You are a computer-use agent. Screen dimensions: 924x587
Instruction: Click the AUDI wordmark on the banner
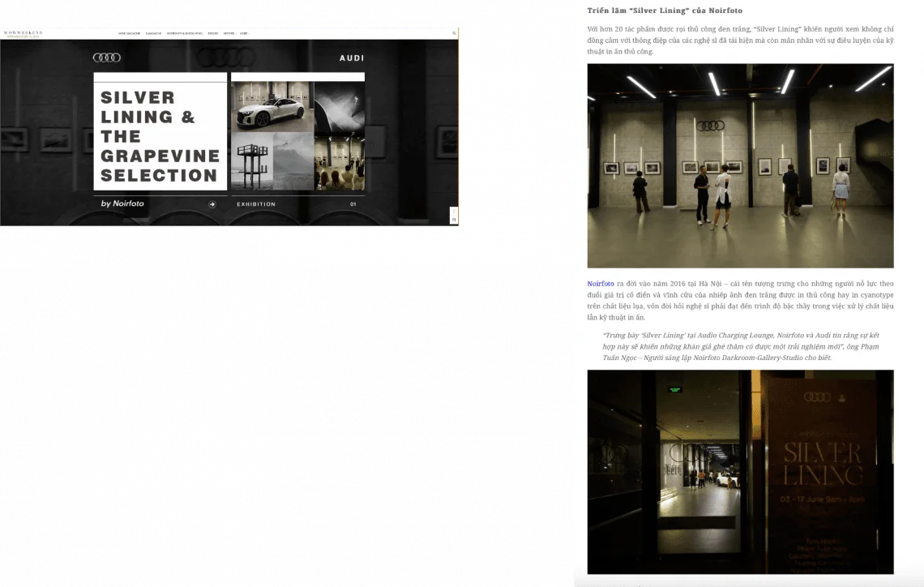point(352,58)
